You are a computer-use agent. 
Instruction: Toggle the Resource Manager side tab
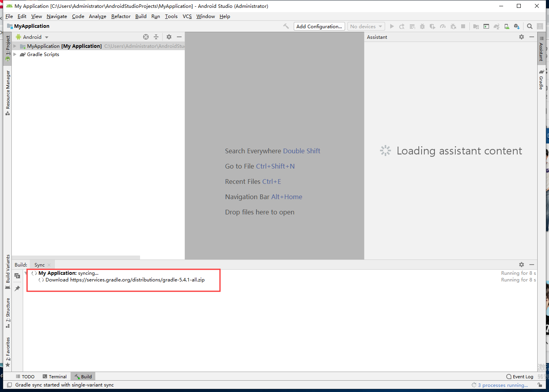7,93
